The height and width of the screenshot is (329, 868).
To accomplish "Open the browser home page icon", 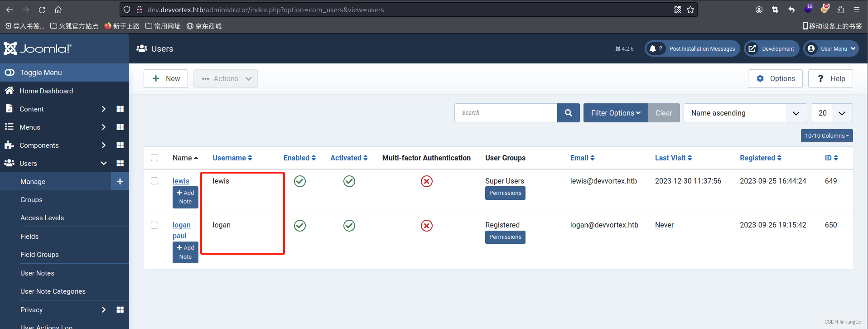I will click(x=58, y=10).
